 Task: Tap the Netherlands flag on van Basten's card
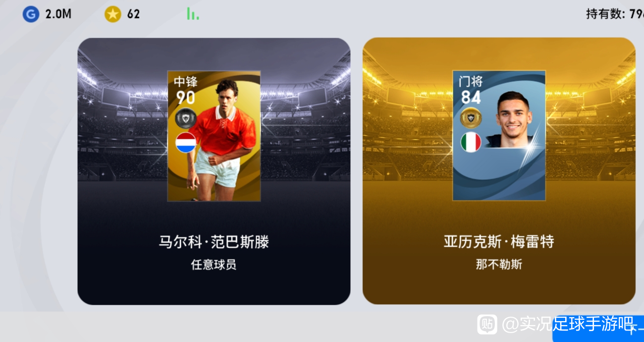click(x=186, y=143)
